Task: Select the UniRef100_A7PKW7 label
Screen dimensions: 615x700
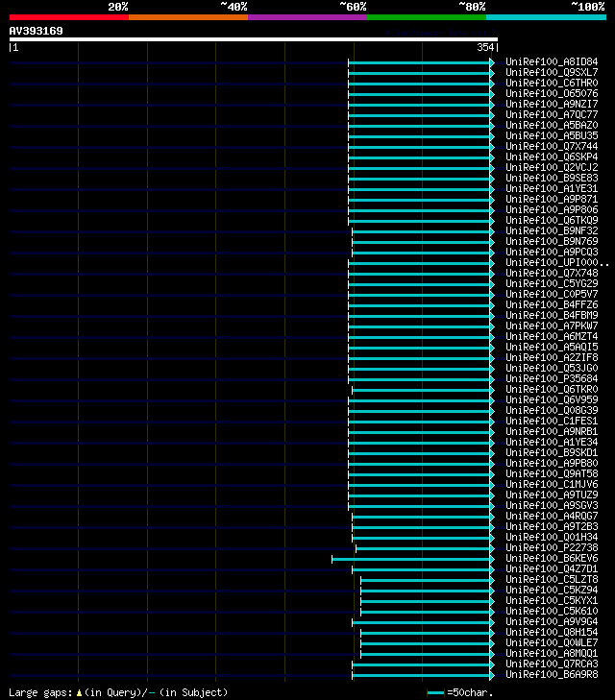Action: (x=552, y=326)
